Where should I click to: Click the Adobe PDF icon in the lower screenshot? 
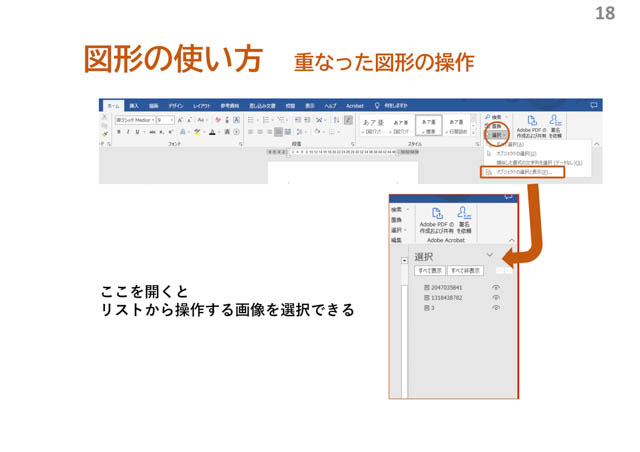click(x=436, y=213)
